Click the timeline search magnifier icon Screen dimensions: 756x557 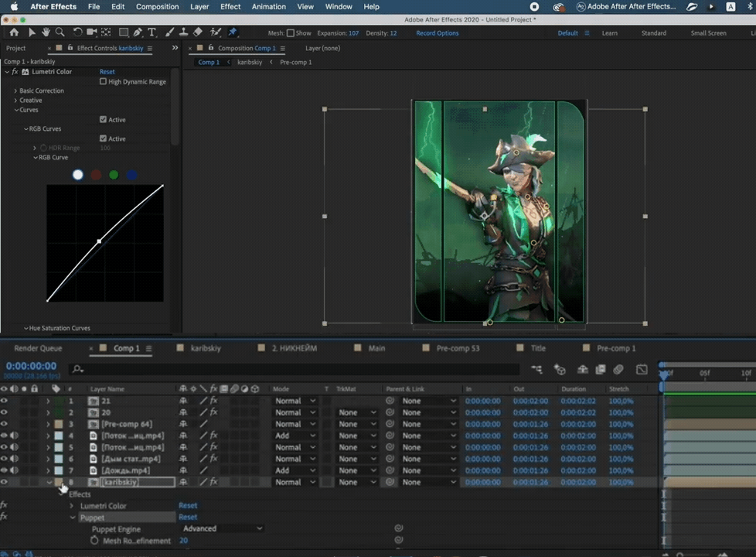pyautogui.click(x=77, y=369)
